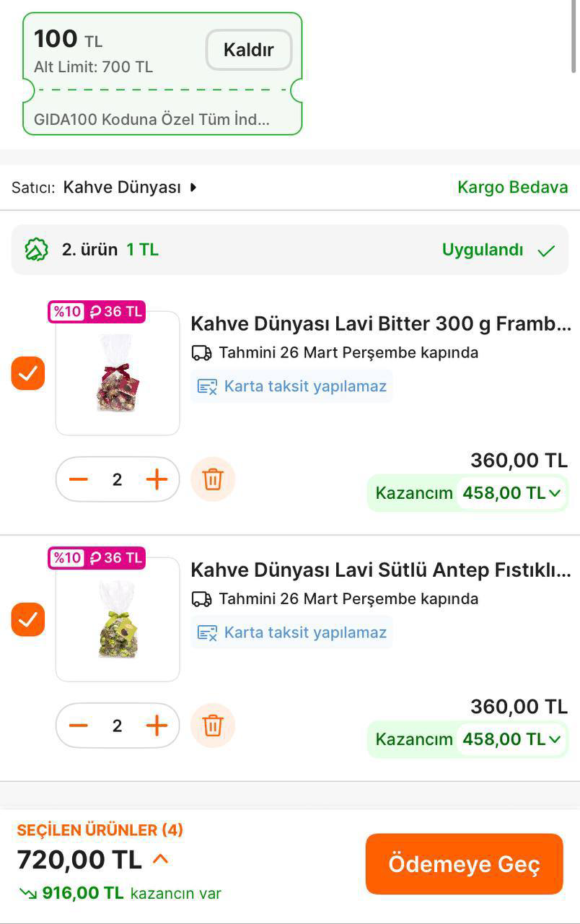
Task: Expand Kazancım 458,00 TL for Lavi Sütlü
Action: [x=554, y=739]
